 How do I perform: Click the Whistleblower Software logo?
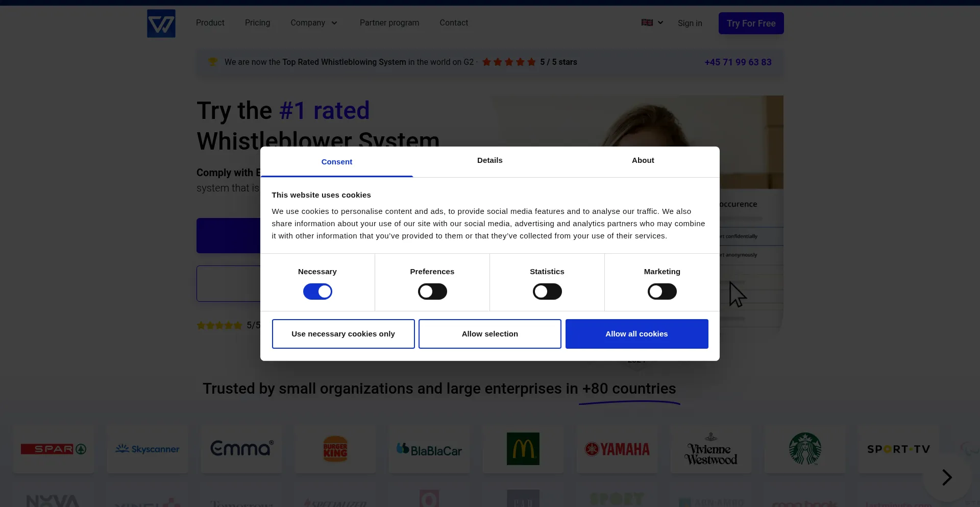(161, 23)
